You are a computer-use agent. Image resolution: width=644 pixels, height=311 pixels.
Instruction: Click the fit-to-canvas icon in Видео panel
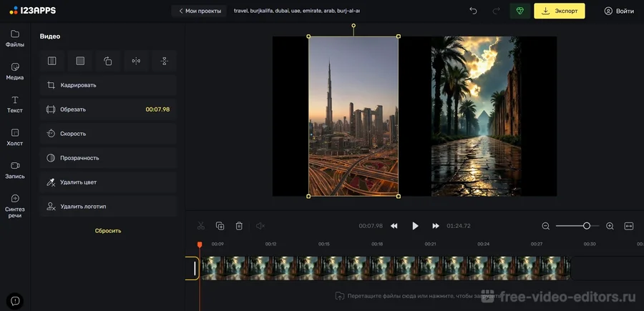52,61
